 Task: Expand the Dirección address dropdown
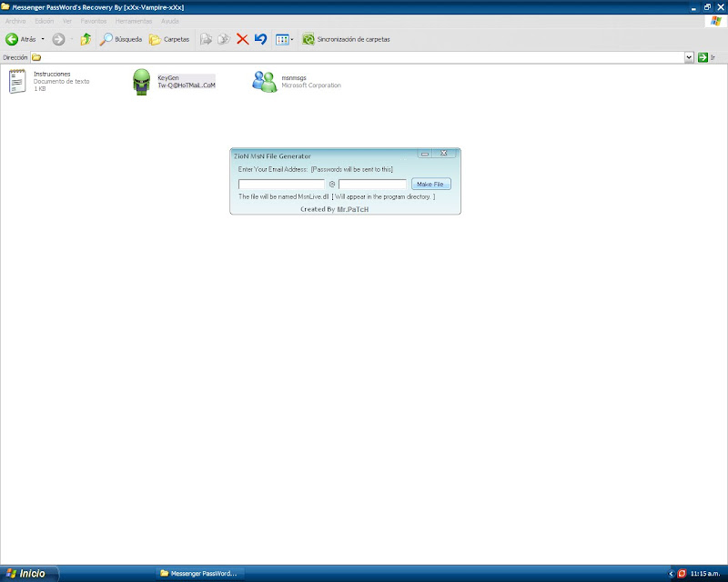689,57
